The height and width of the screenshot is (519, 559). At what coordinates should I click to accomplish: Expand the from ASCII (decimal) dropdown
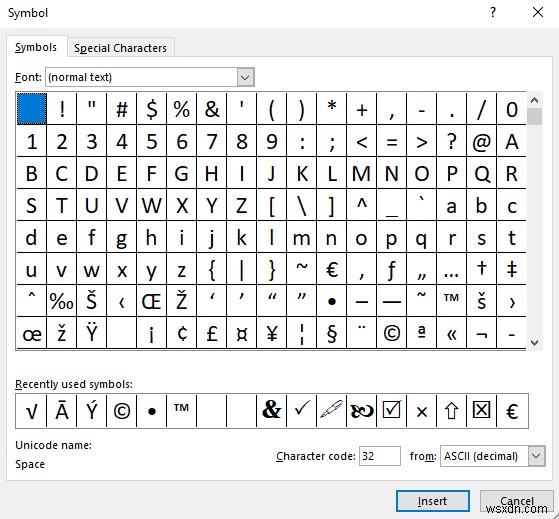537,456
